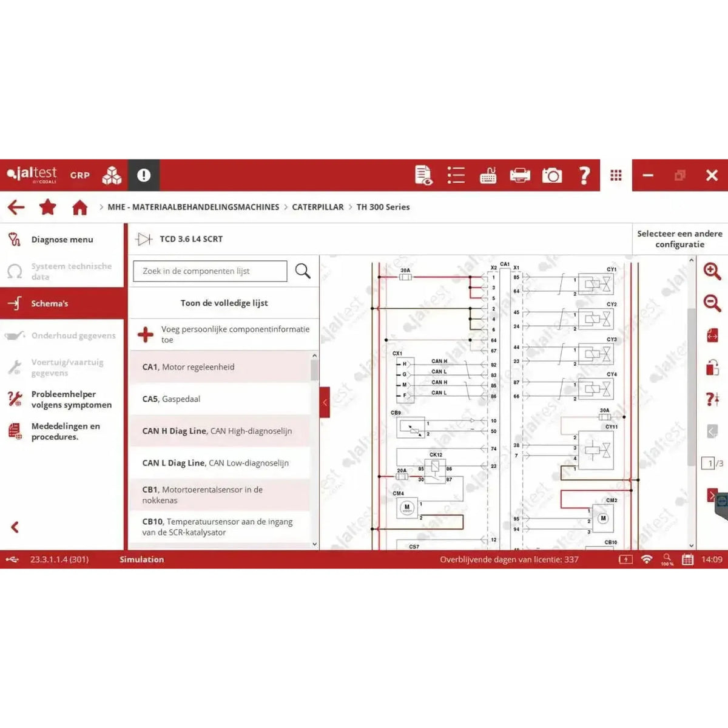Click Toon de volledige lijst
The image size is (728, 728).
coord(224,303)
